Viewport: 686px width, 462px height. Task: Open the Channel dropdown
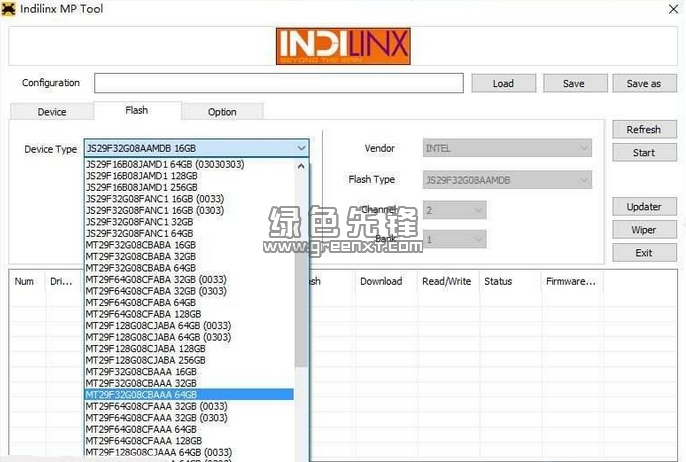coord(455,210)
